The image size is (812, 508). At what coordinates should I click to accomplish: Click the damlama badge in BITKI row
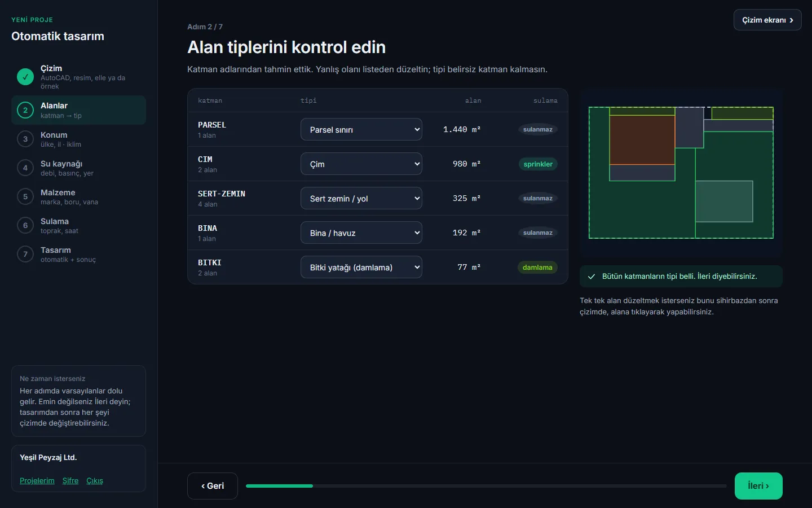point(537,268)
